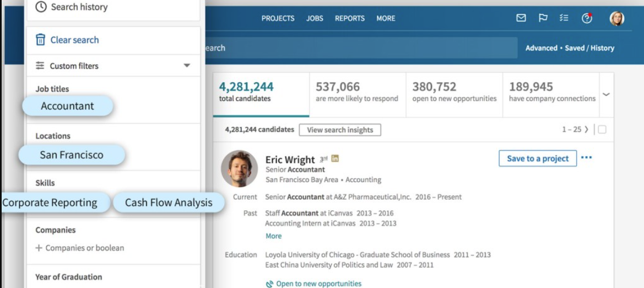Expand more candidate insight stats chevron
644x288 pixels.
[x=606, y=95]
